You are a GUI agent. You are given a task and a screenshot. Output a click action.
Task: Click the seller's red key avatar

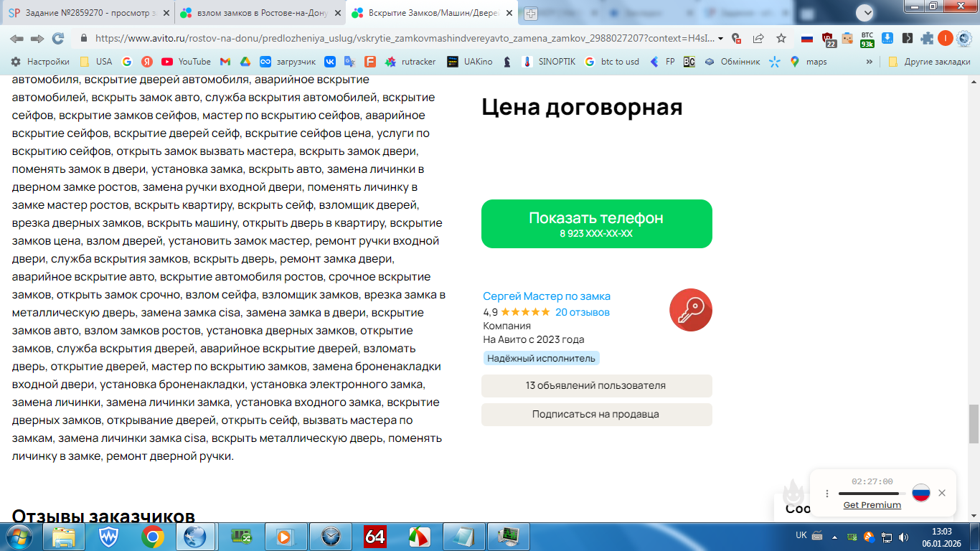pyautogui.click(x=691, y=310)
